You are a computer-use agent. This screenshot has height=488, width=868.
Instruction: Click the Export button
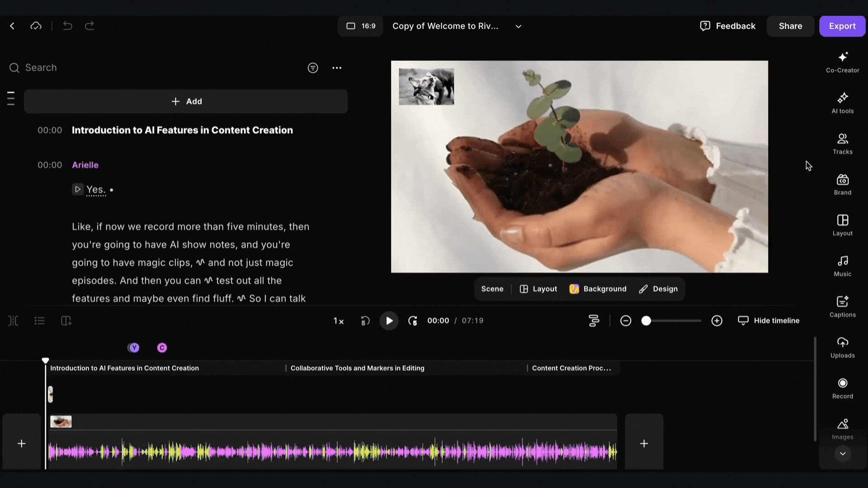coord(842,26)
